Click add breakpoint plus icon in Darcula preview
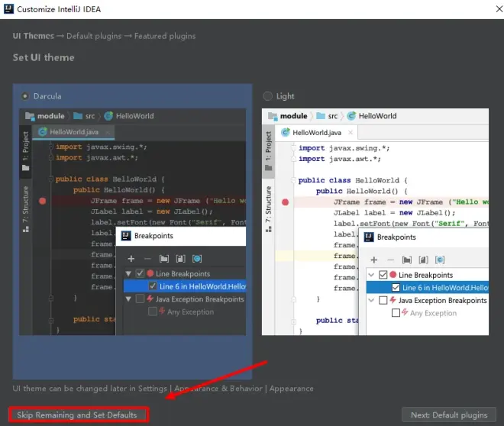504x426 pixels. click(x=131, y=259)
